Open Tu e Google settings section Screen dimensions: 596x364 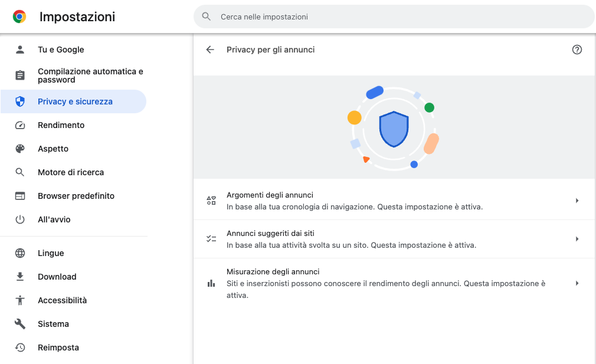click(61, 50)
